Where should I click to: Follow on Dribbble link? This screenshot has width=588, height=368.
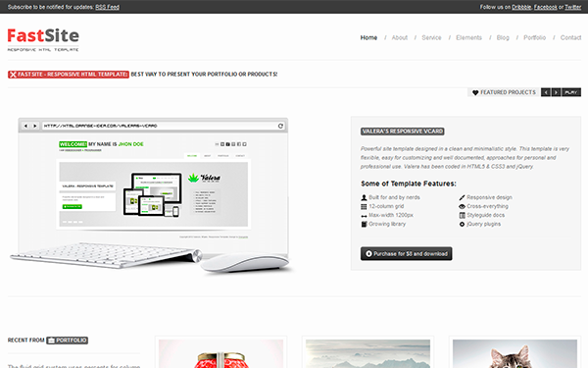coord(521,7)
